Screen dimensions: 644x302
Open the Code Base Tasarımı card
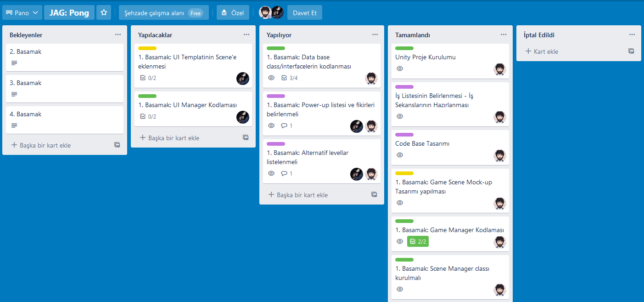click(422, 143)
